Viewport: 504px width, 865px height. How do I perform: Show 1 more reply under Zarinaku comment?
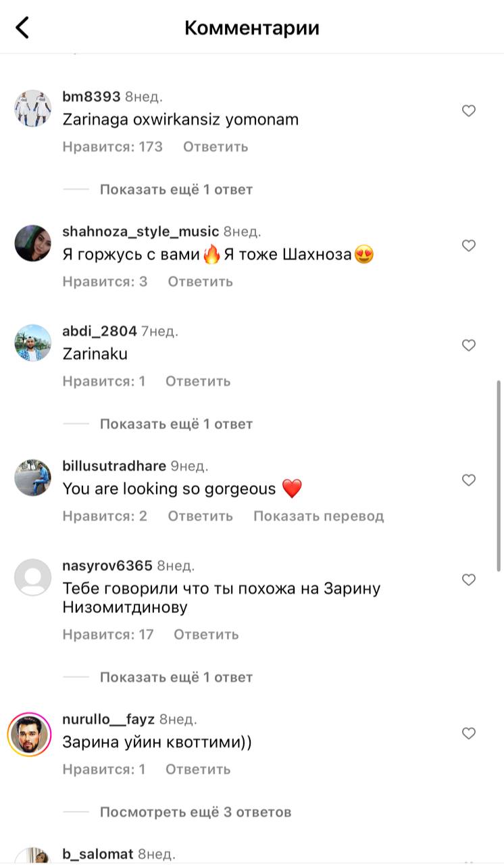point(176,424)
